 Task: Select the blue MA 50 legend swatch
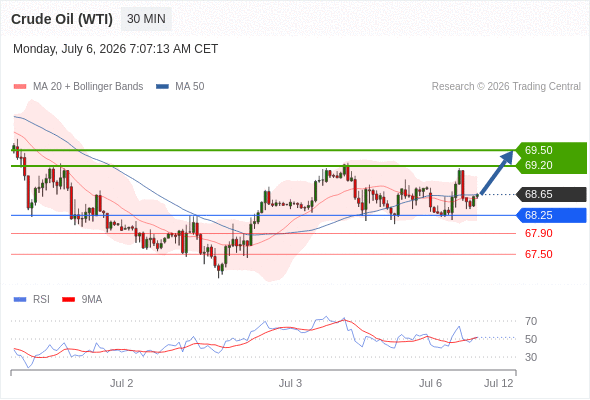[162, 87]
